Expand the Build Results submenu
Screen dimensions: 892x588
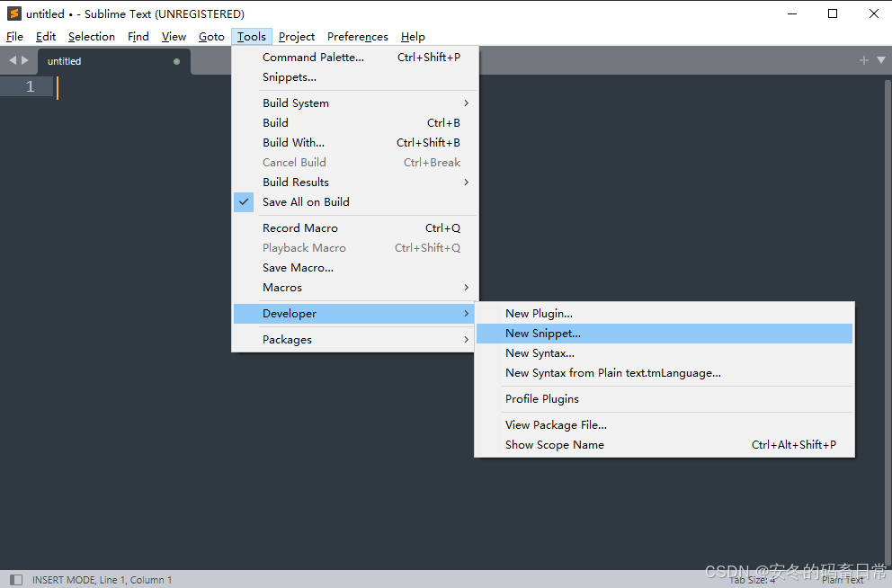click(355, 182)
